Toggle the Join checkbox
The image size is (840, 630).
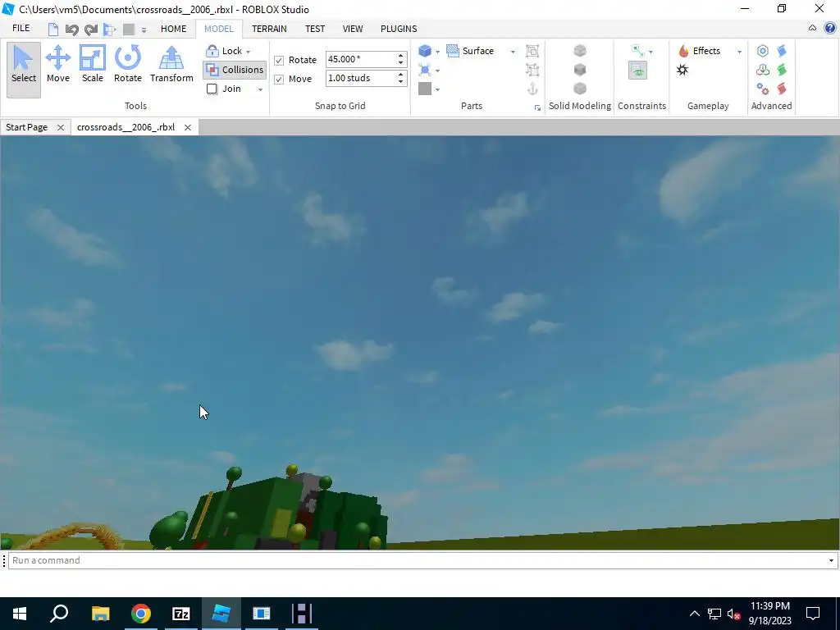click(212, 89)
